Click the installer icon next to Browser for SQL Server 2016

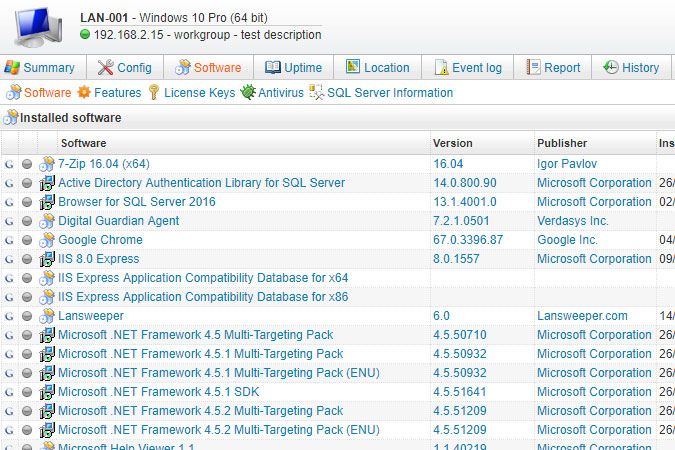(x=46, y=202)
